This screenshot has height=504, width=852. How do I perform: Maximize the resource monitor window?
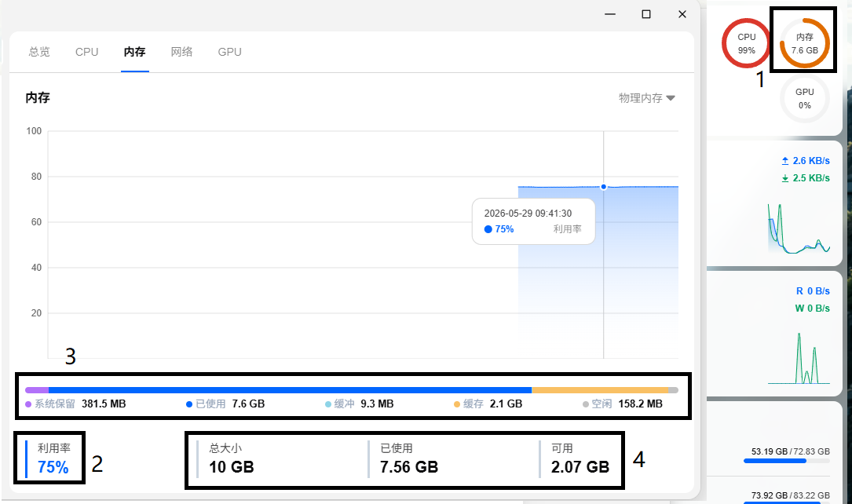646,14
